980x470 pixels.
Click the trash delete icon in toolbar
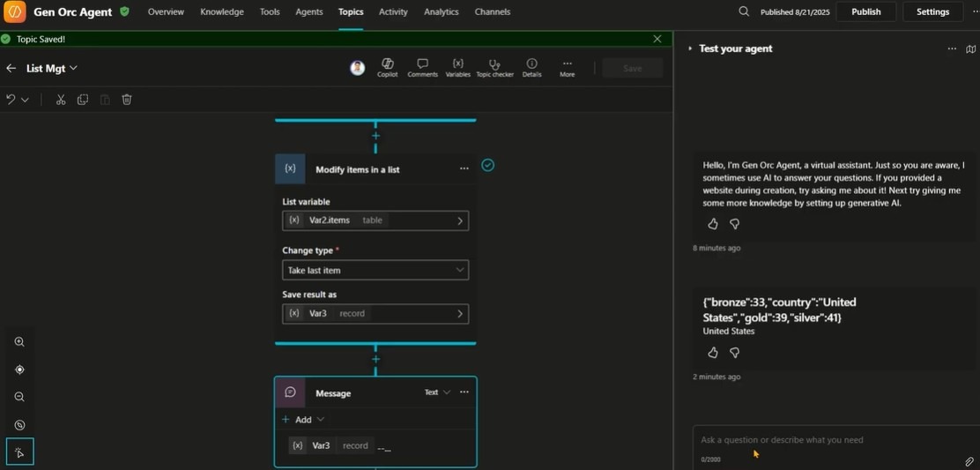pos(127,100)
